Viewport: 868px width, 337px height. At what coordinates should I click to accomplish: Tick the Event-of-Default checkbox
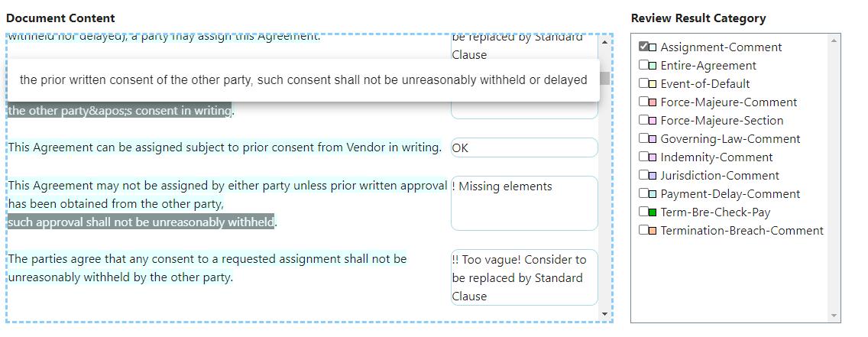click(x=643, y=84)
